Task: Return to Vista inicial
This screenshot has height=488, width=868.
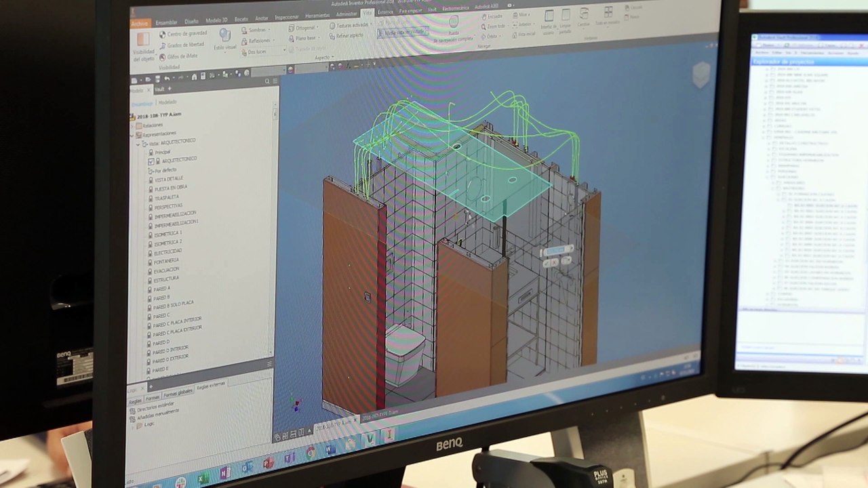Action: [524, 34]
